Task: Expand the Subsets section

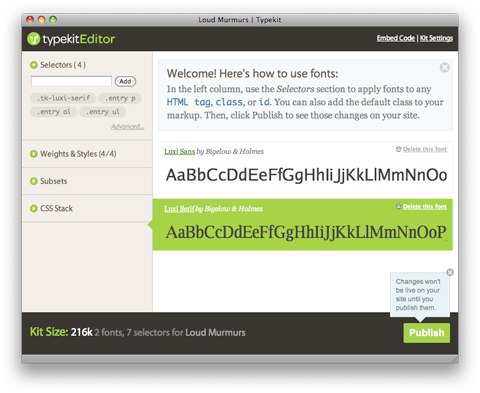Action: pos(33,181)
